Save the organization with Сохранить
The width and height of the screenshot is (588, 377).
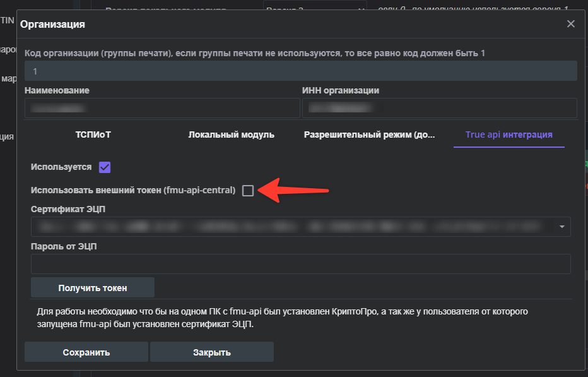[86, 352]
